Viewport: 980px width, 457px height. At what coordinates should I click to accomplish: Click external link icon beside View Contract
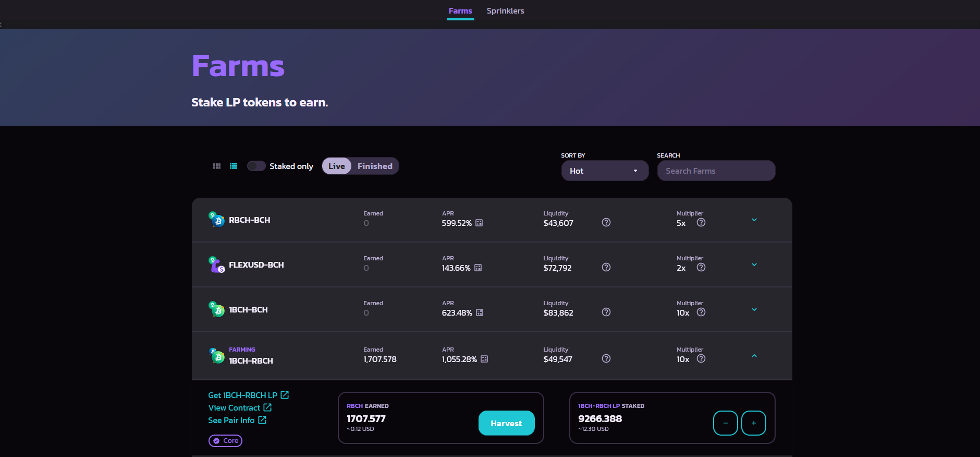pos(267,407)
